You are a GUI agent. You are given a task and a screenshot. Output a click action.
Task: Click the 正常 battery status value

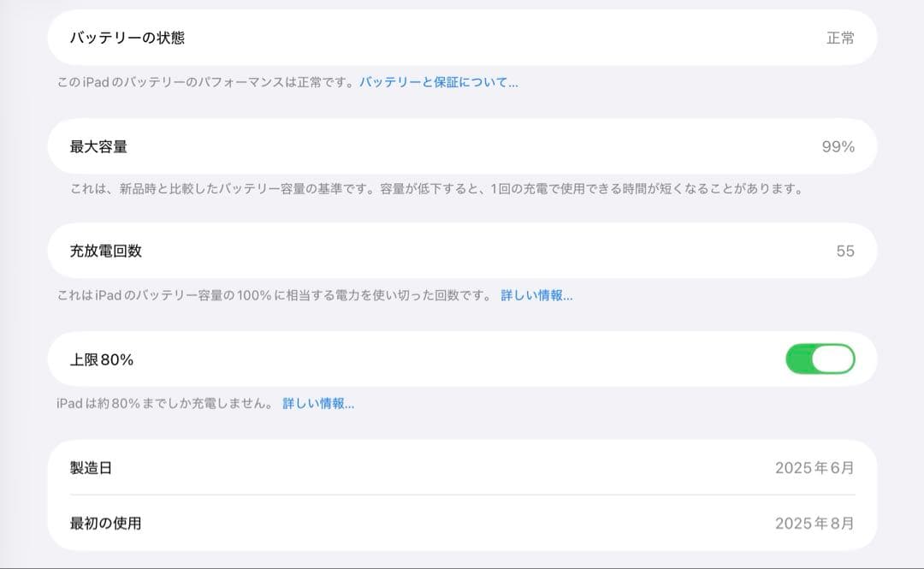pyautogui.click(x=839, y=39)
